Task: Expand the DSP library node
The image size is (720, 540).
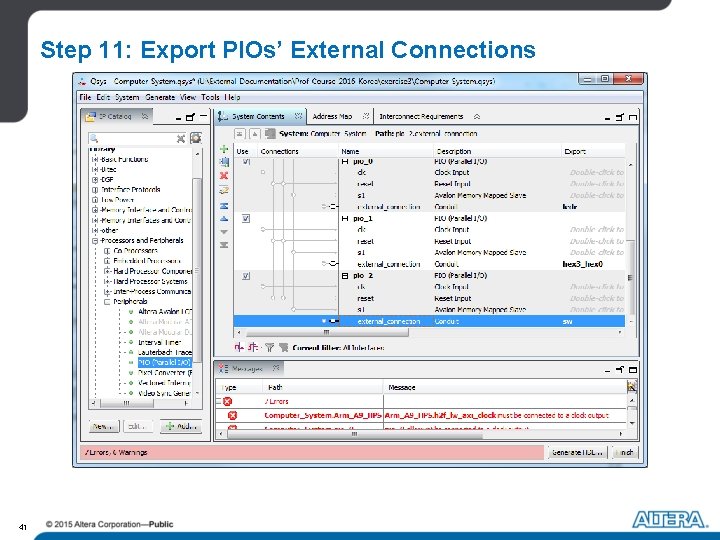Action: pos(95,180)
